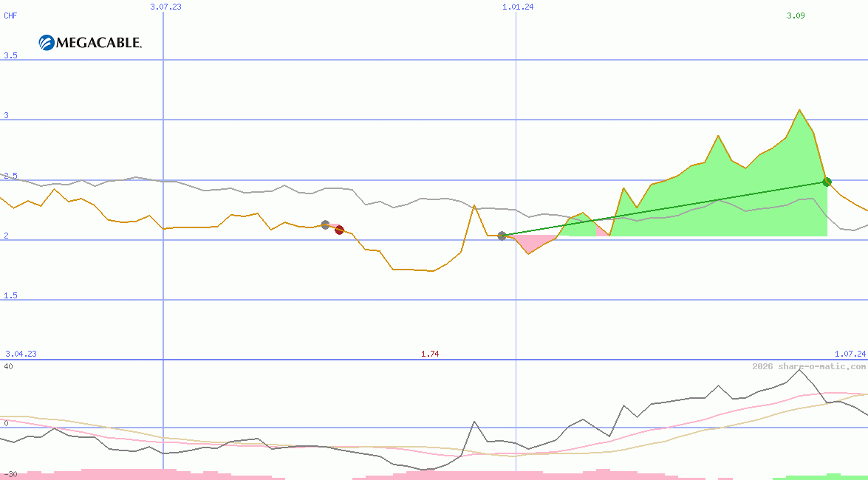Click the start date label 3.04.23
The width and height of the screenshot is (868, 480).
[x=20, y=354]
